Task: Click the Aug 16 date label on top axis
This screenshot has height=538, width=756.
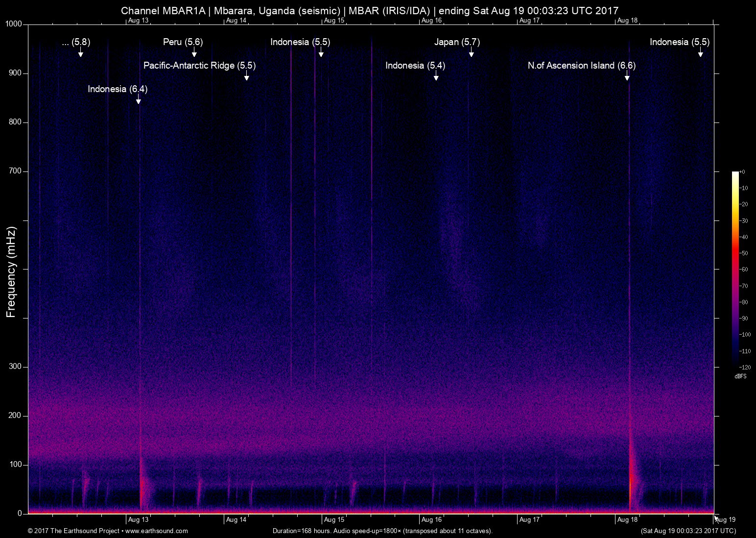Action: coord(431,21)
